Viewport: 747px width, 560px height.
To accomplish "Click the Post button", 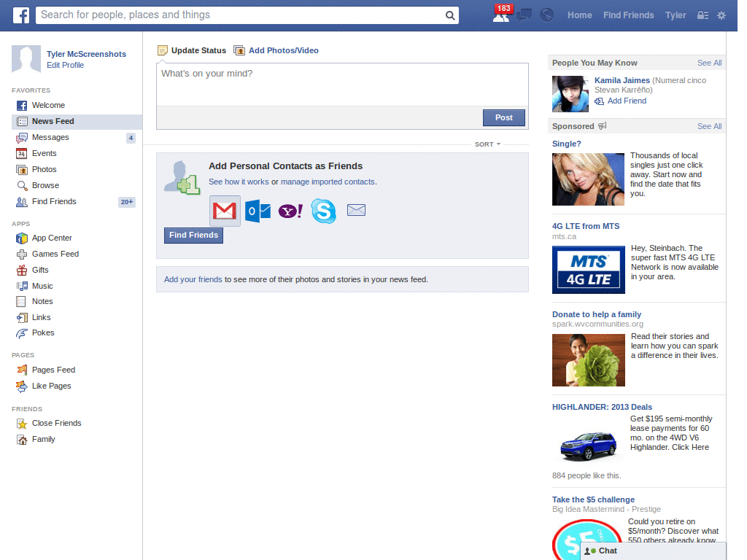I will pyautogui.click(x=504, y=117).
